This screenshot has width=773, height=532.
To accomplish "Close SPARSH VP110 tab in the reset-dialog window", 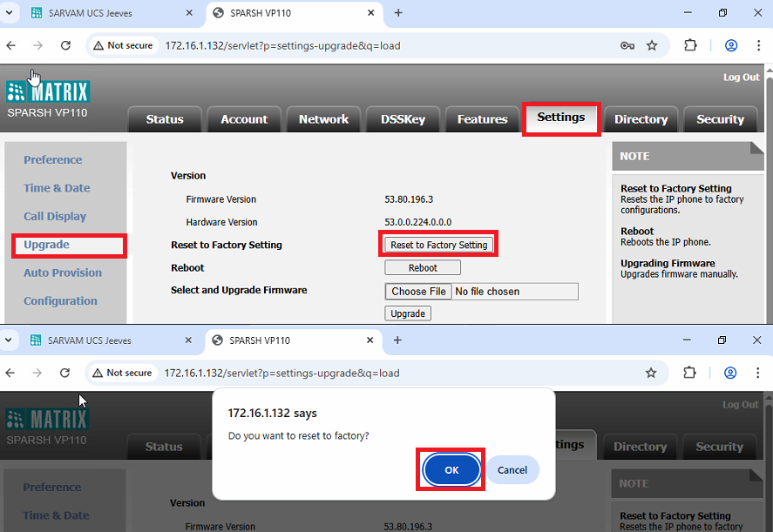I will [x=370, y=340].
